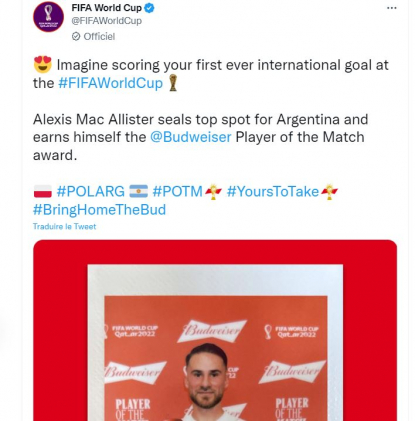Open the #FIFAWorldCup hashtag link

pyautogui.click(x=111, y=83)
